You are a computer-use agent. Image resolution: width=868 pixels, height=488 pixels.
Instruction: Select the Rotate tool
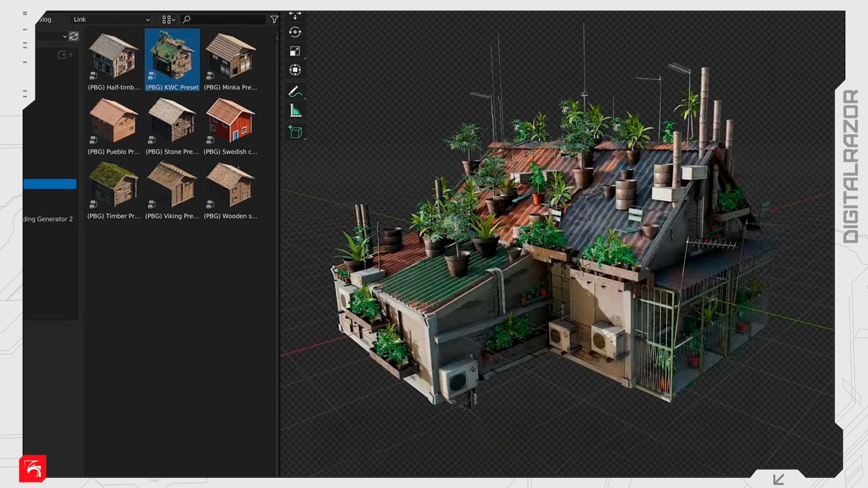point(295,33)
